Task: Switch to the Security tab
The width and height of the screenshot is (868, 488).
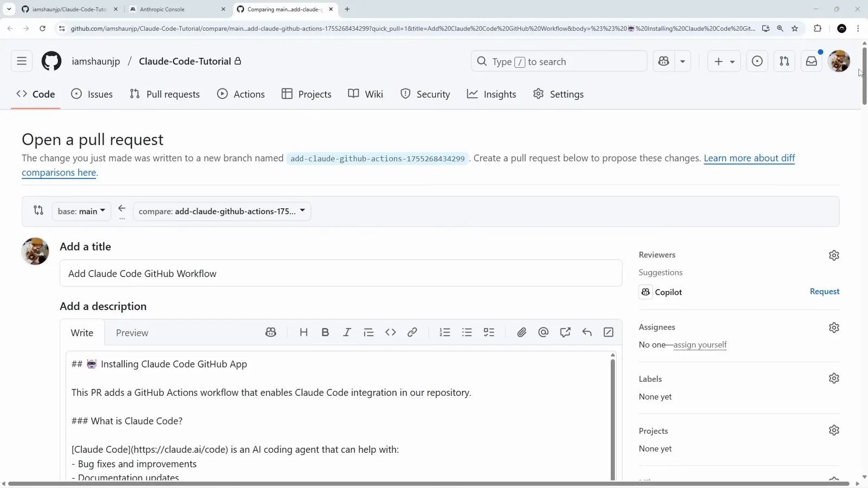Action: pos(425,94)
